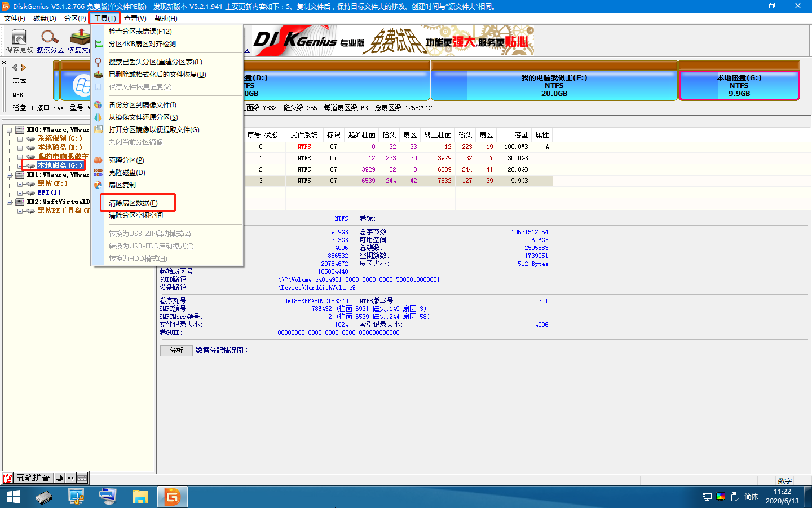Click the DiskGenius taskbar icon

172,497
